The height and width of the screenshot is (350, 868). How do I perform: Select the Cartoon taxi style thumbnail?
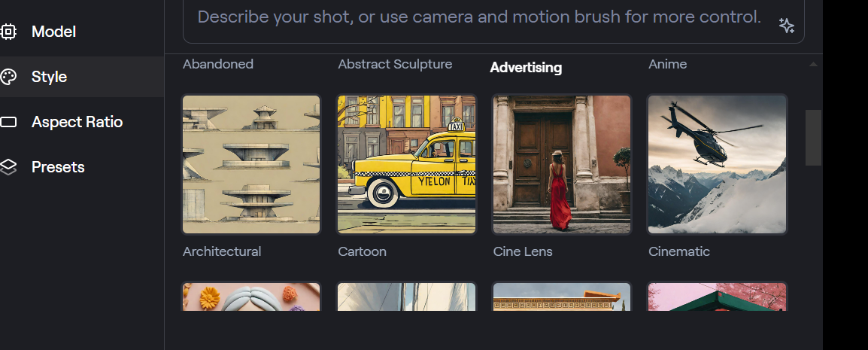(406, 165)
